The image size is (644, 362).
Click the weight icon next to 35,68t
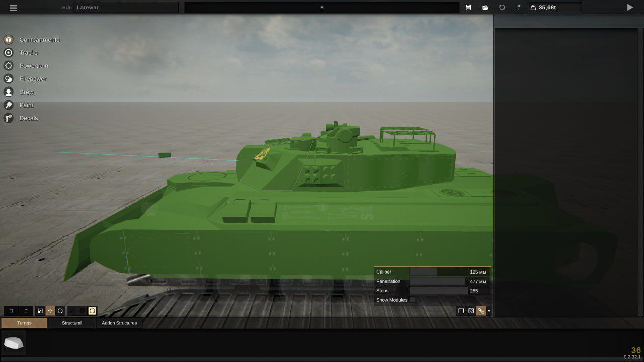(533, 8)
